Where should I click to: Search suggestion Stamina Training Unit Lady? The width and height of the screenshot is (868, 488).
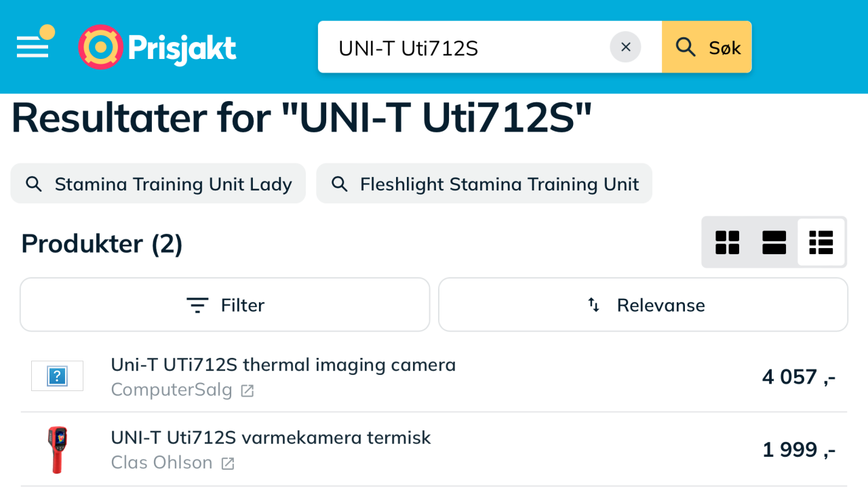(158, 184)
